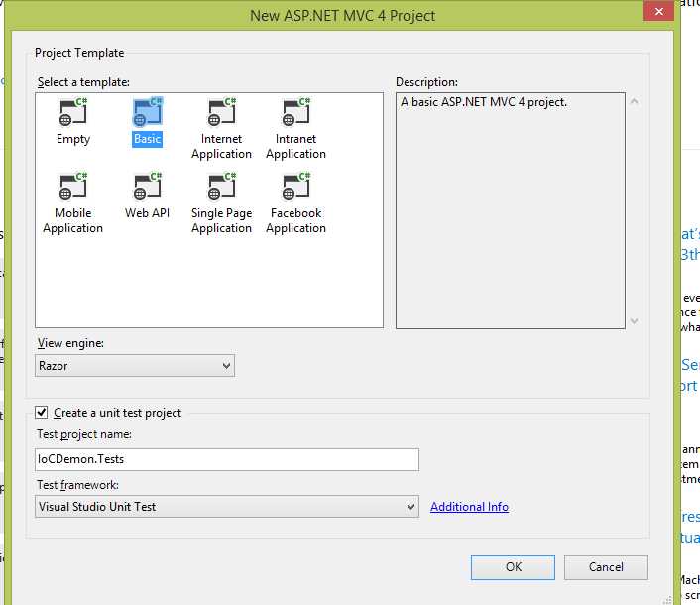Click the description scrollbar down arrow
Screen dimensions: 700x605
tap(634, 321)
